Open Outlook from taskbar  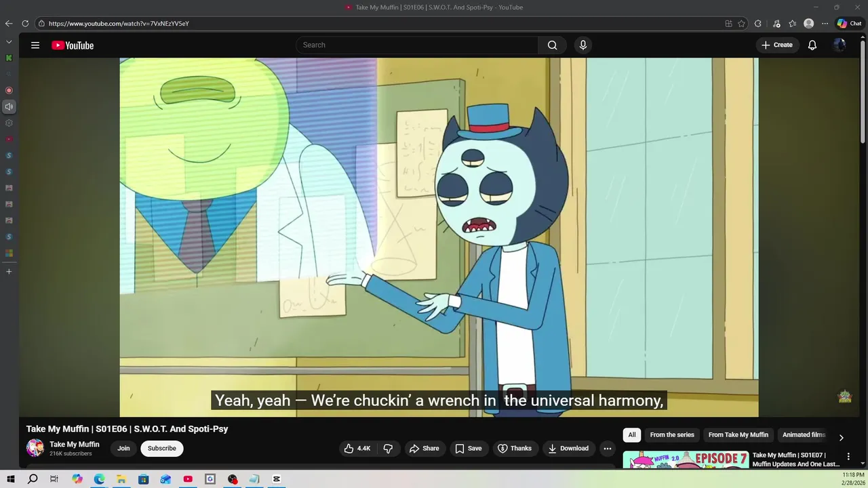(x=165, y=479)
